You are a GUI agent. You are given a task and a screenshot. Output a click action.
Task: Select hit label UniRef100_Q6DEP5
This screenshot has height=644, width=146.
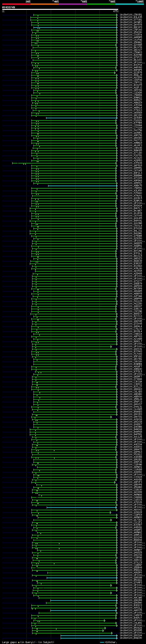(131, 244)
